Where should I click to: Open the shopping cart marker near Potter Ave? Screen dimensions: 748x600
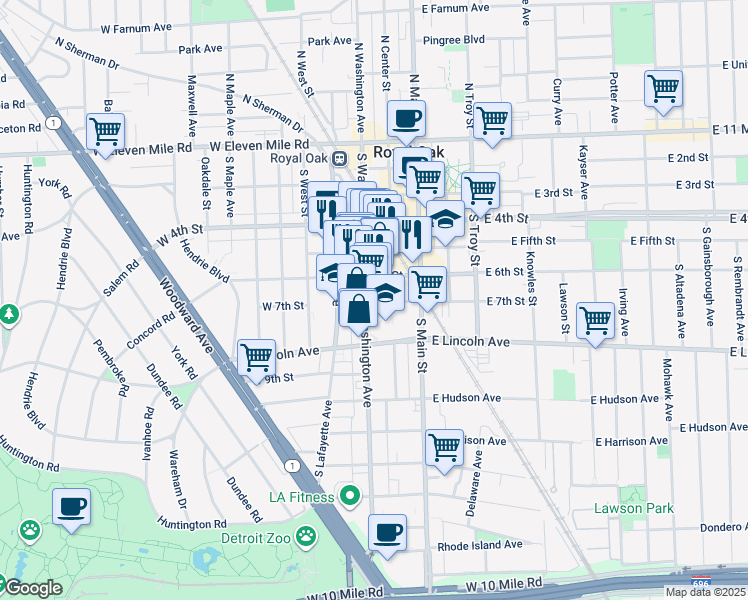(x=663, y=90)
